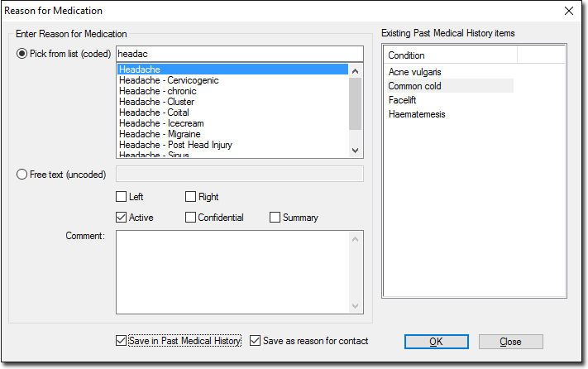The image size is (588, 369).
Task: Select Headache - Migraine from the list
Action: [x=160, y=134]
